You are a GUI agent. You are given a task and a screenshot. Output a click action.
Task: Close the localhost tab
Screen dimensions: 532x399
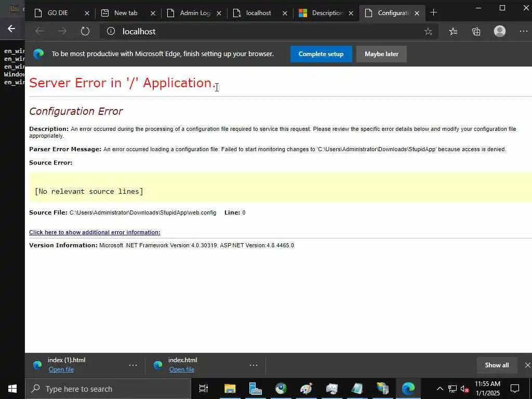(x=285, y=13)
